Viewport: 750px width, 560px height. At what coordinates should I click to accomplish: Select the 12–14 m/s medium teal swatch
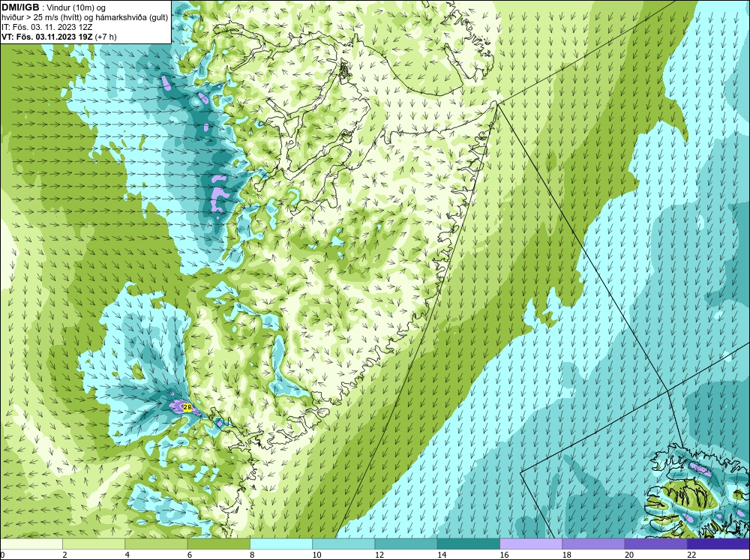coord(406,544)
